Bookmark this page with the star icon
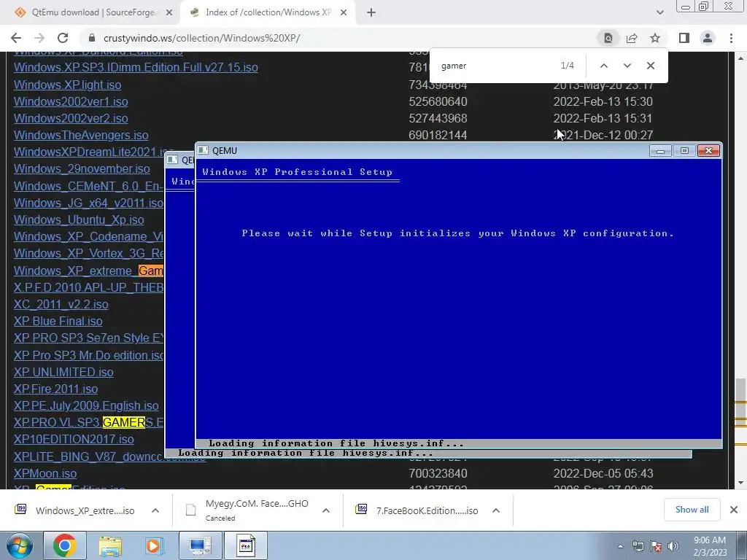This screenshot has width=747, height=560. point(655,38)
